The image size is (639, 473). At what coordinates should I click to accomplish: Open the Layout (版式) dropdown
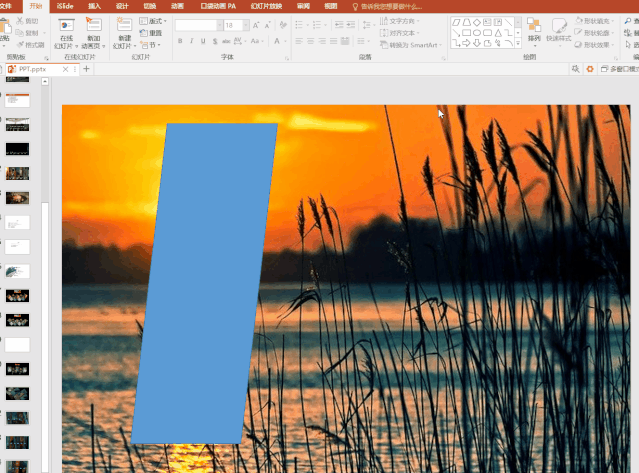(x=153, y=21)
